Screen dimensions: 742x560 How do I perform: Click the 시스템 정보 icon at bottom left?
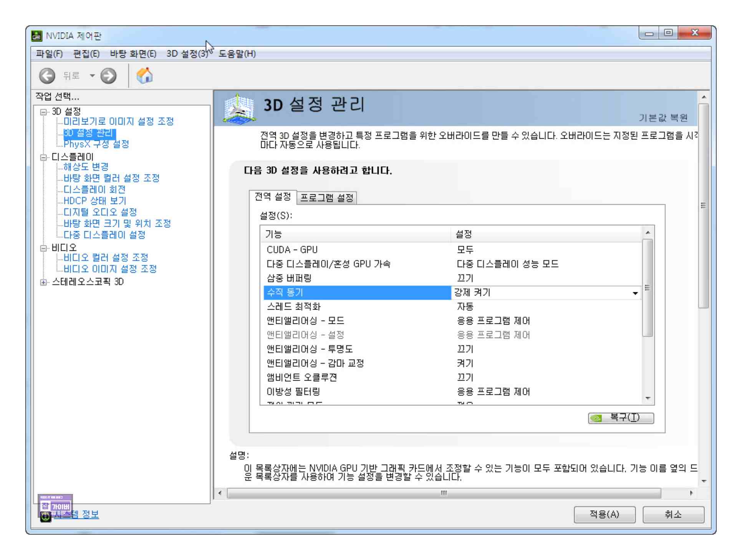tap(45, 517)
